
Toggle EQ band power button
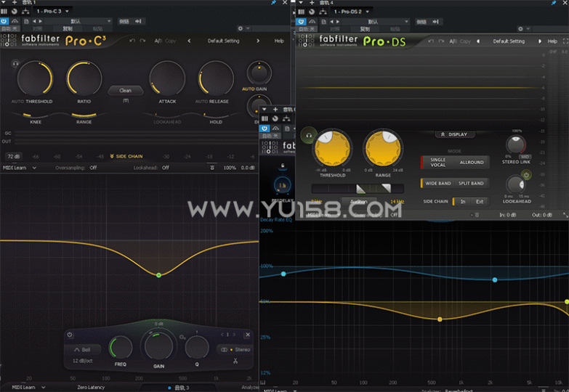(x=70, y=335)
